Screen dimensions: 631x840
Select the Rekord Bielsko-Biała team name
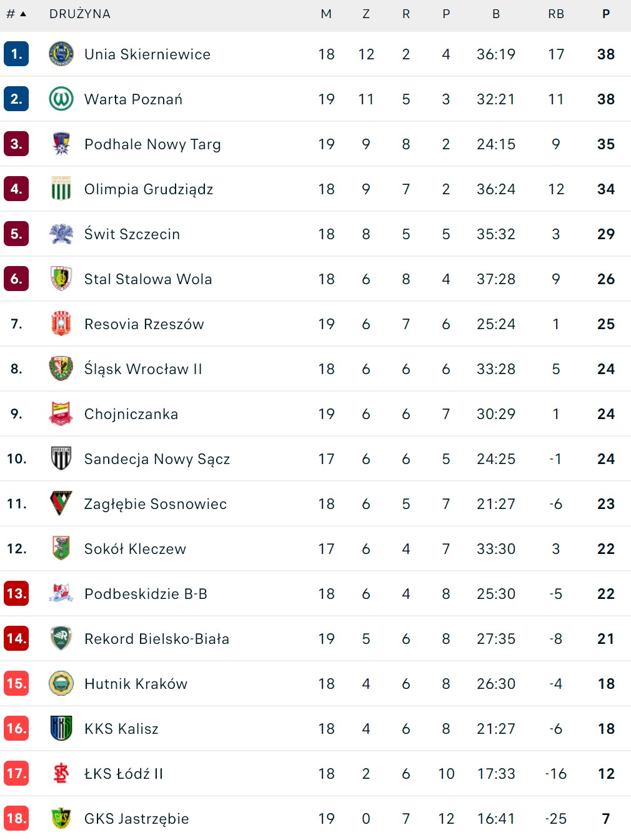pos(157,639)
